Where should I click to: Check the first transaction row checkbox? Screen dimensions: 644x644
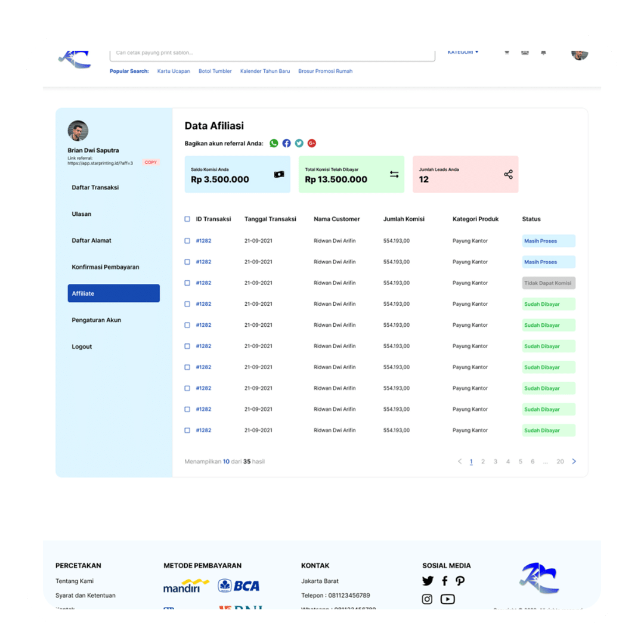click(187, 241)
